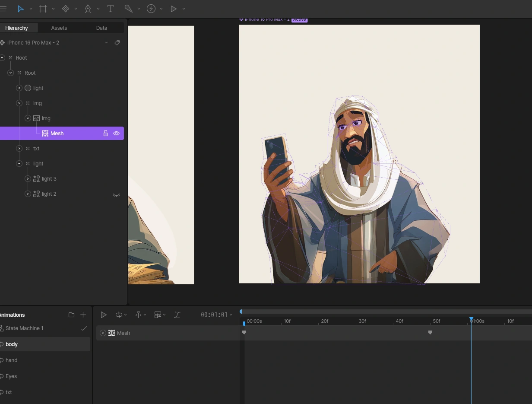Open State Machine 1

tap(25, 328)
